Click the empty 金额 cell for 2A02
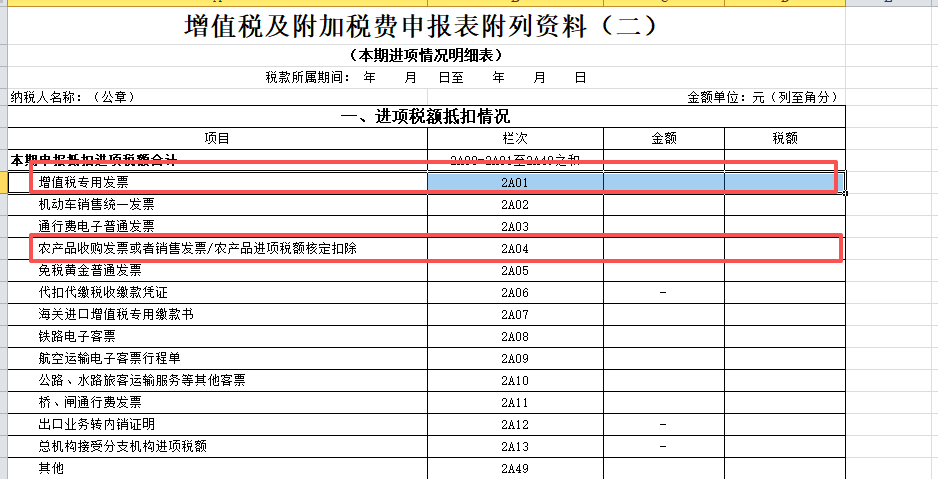 pyautogui.click(x=663, y=205)
